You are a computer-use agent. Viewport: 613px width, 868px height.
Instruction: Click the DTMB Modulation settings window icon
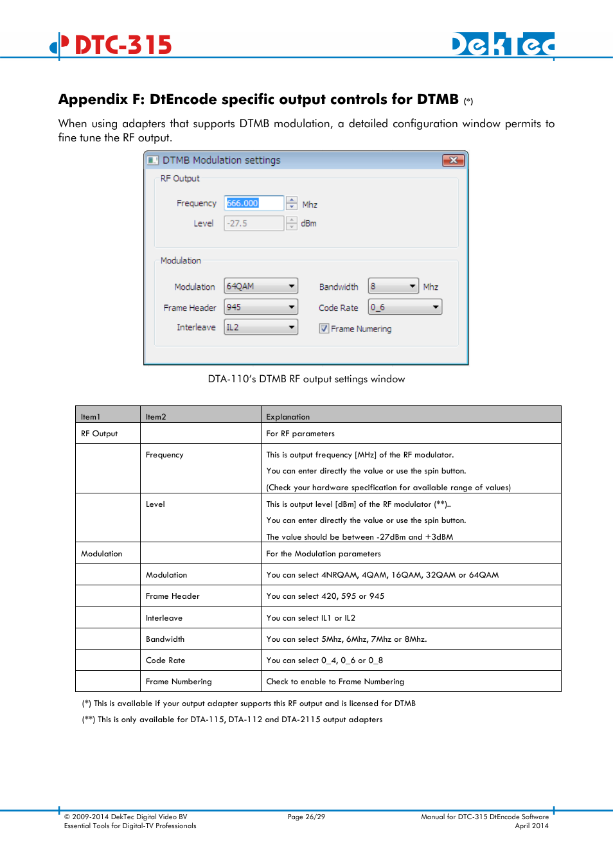tap(152, 160)
